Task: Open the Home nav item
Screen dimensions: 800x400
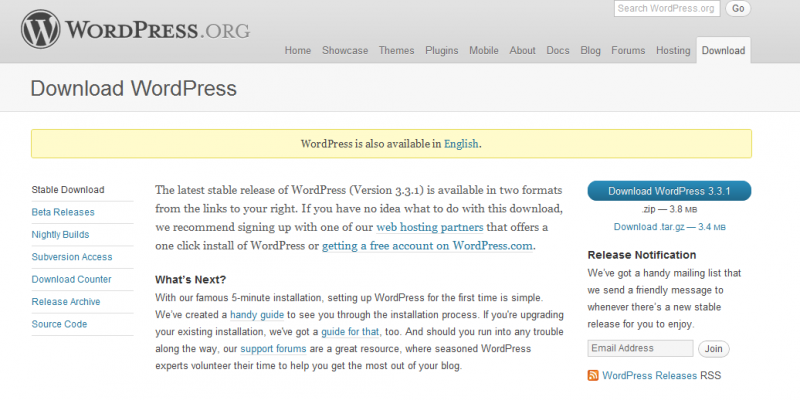Action: 297,51
